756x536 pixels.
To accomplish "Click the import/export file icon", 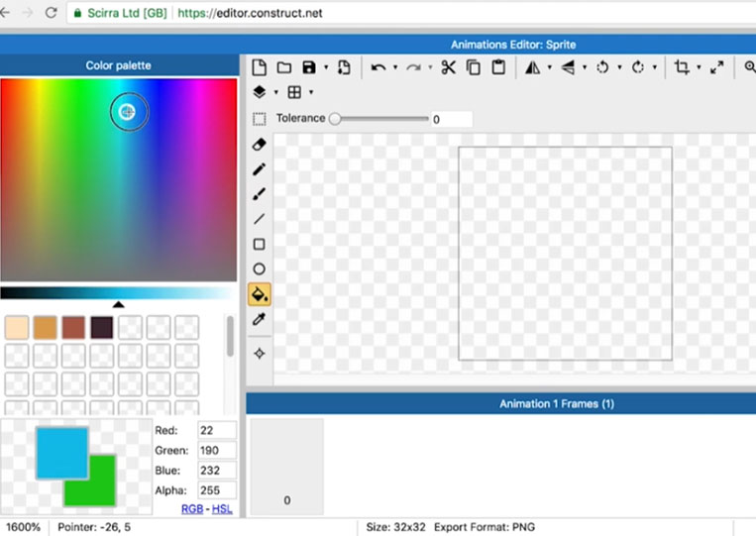I will [x=344, y=67].
